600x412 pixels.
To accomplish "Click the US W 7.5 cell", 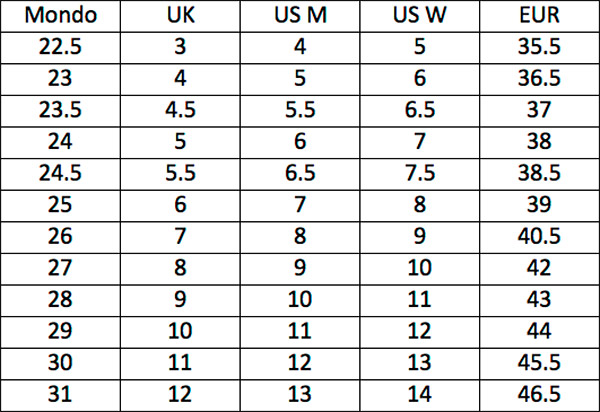I will (x=420, y=174).
